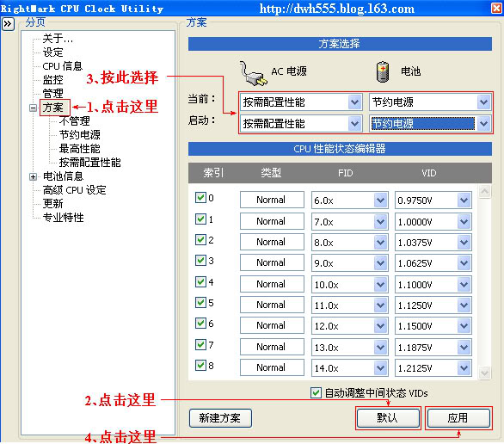Screen dimensions: 504x444
Task: Open the 12.0x FID dropdown
Action: [380, 325]
